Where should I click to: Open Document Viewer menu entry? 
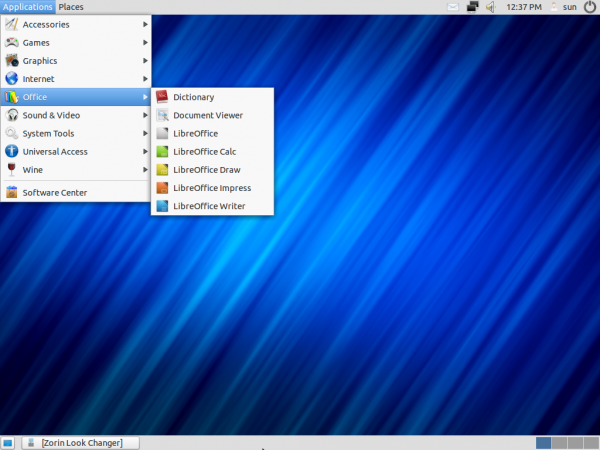212,115
